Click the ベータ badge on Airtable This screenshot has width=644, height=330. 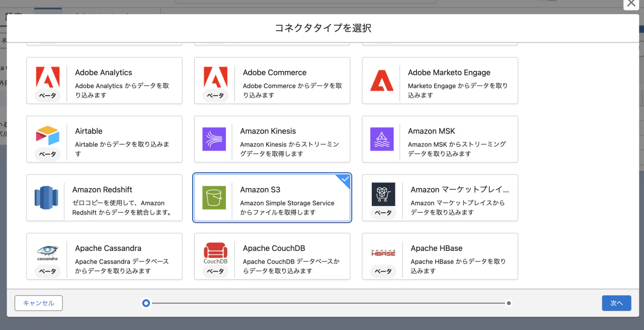pos(48,154)
